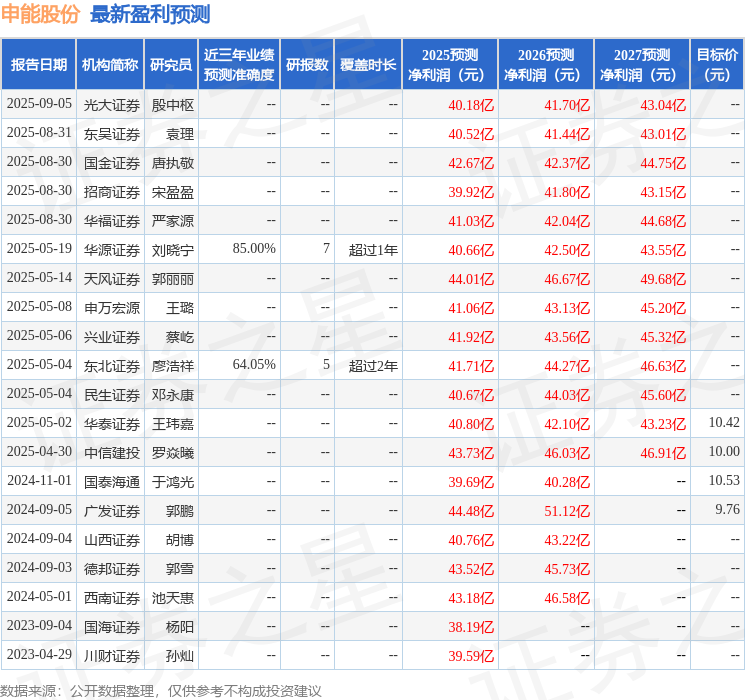The height and width of the screenshot is (700, 745).
Task: Click the date 2025-05-19
Action: tap(39, 249)
